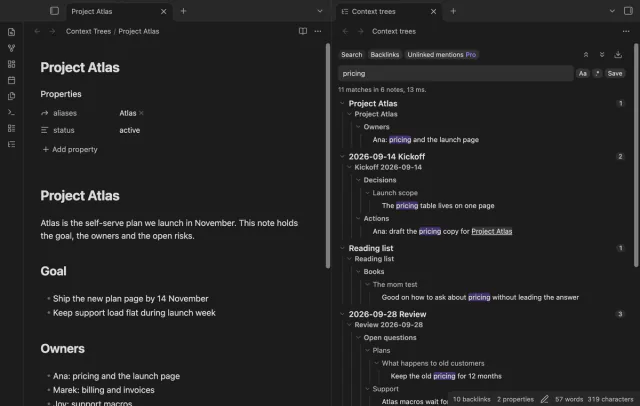This screenshot has width=640, height=406.
Task: Collapse the 2026-09-28 Review result group
Action: [342, 314]
